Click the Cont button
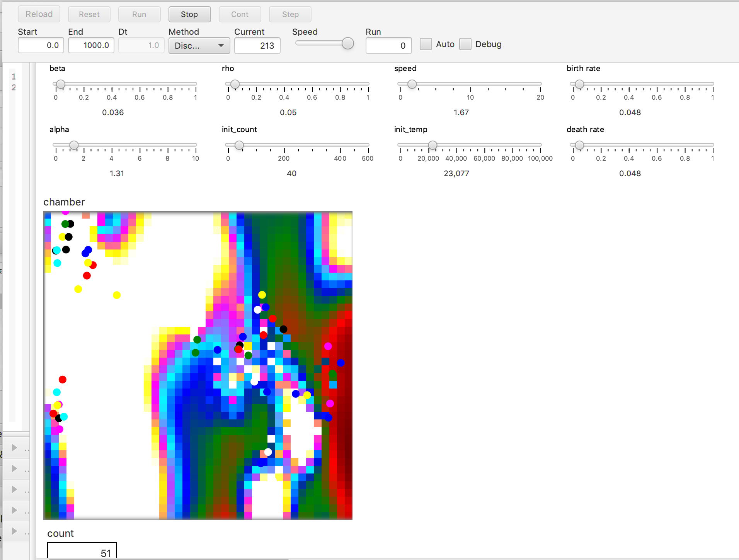This screenshot has height=560, width=739. point(240,14)
